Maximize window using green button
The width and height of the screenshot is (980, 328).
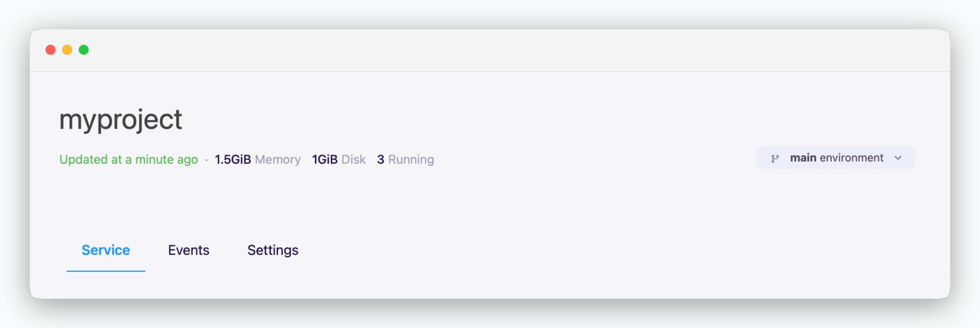click(84, 50)
